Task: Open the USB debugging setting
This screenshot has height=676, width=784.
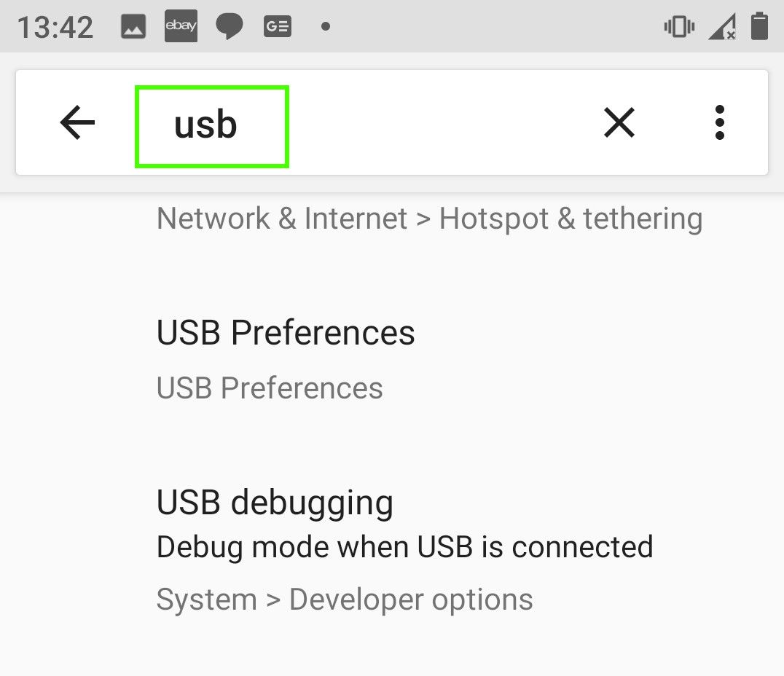Action: point(275,502)
